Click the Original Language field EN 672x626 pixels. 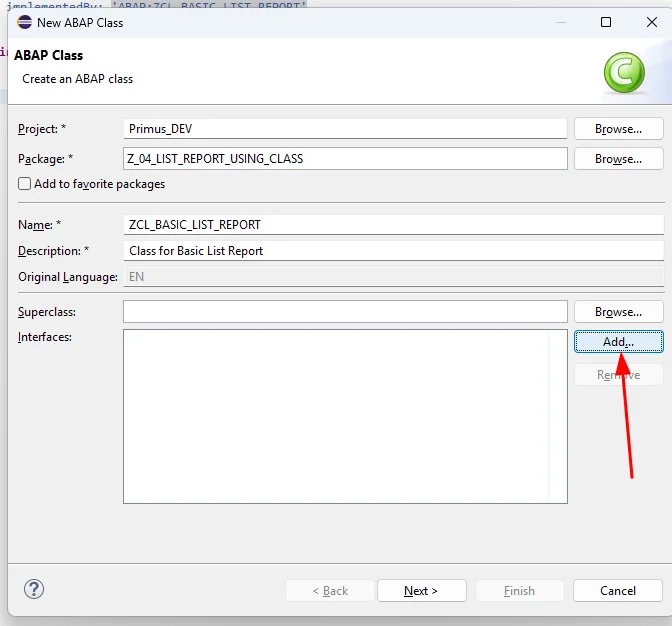(x=393, y=277)
